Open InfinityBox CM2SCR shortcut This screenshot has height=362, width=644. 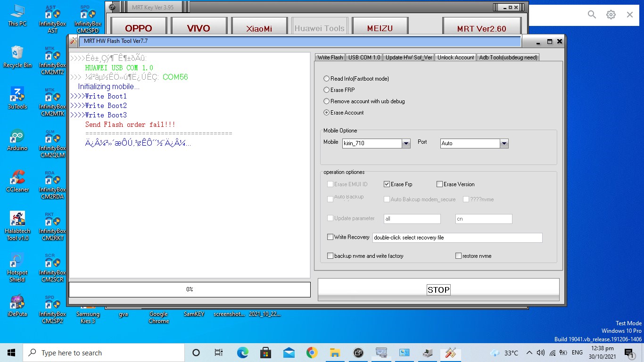coord(52,268)
